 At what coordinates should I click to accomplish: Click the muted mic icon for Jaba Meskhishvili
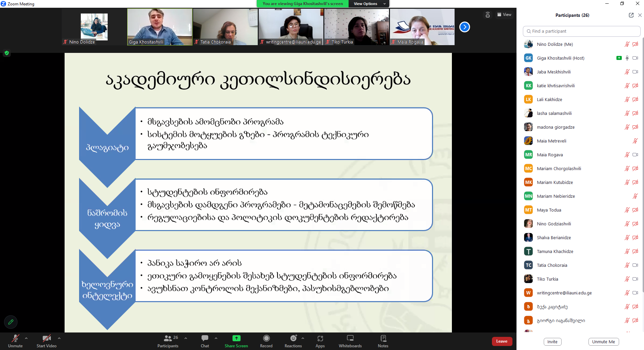click(x=627, y=72)
